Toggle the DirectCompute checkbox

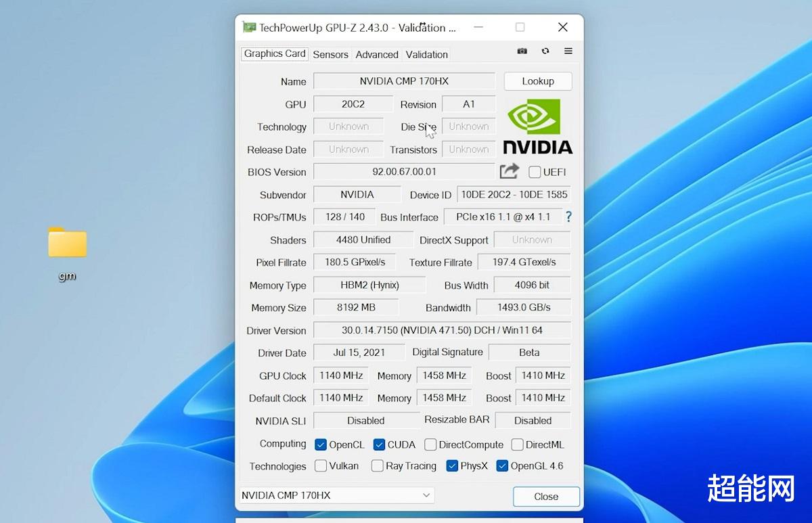[x=430, y=445]
